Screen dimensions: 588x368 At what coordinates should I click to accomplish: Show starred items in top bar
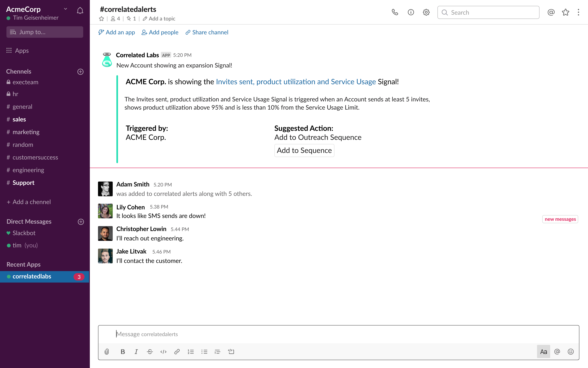click(x=565, y=12)
